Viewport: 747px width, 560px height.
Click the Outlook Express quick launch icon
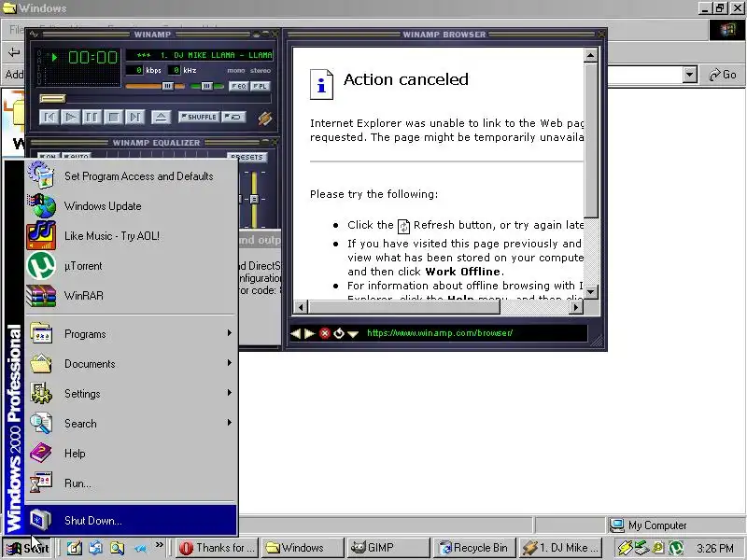tap(96, 548)
